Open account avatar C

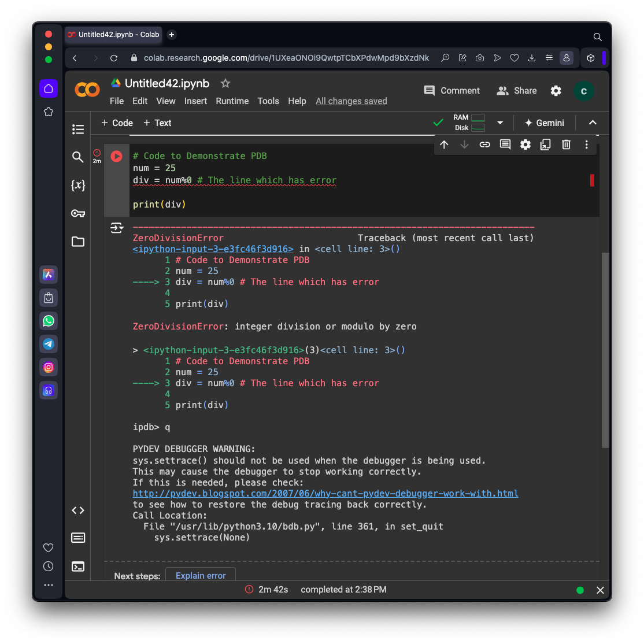(583, 91)
